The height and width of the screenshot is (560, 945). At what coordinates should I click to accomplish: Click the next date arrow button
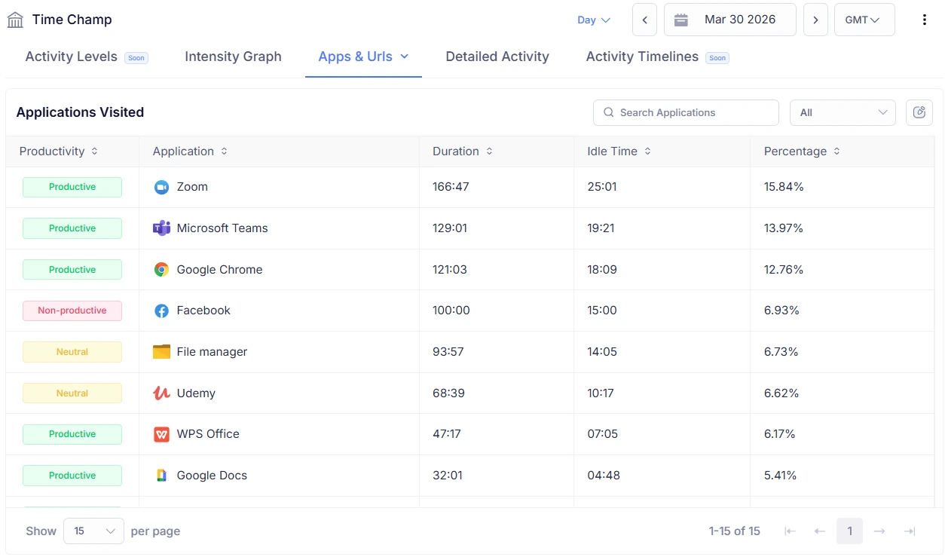[815, 20]
